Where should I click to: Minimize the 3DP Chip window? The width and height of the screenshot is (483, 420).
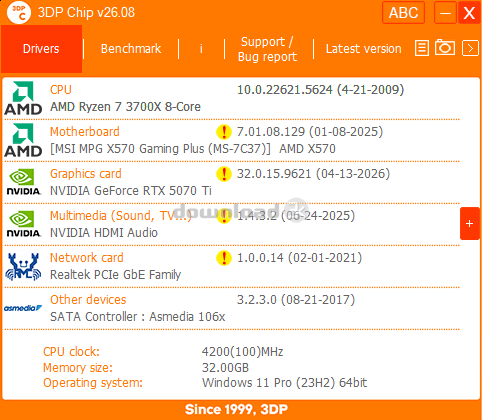point(445,13)
